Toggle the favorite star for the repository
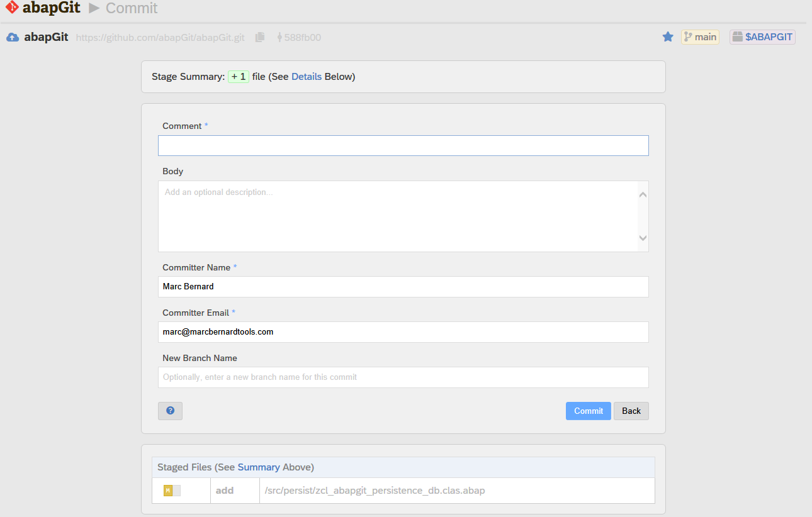The image size is (812, 517). tap(667, 36)
